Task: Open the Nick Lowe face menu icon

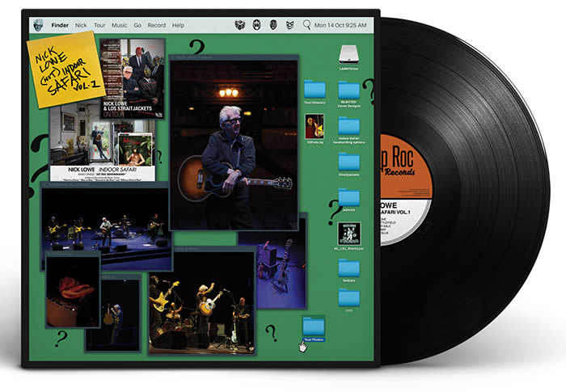Action: click(38, 25)
